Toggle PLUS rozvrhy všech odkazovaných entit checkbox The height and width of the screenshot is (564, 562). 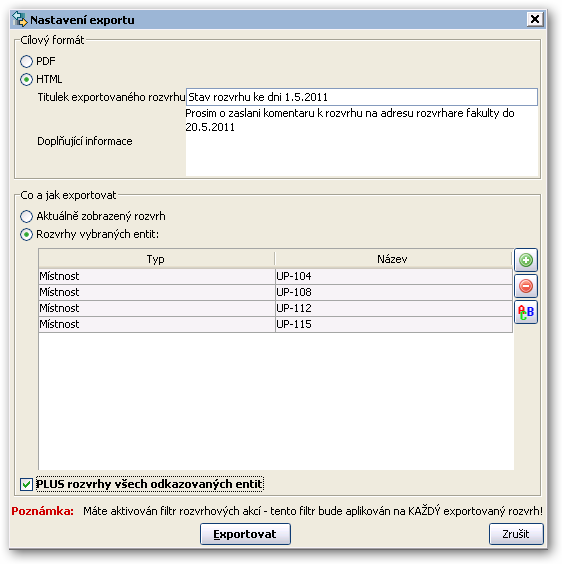(x=26, y=484)
